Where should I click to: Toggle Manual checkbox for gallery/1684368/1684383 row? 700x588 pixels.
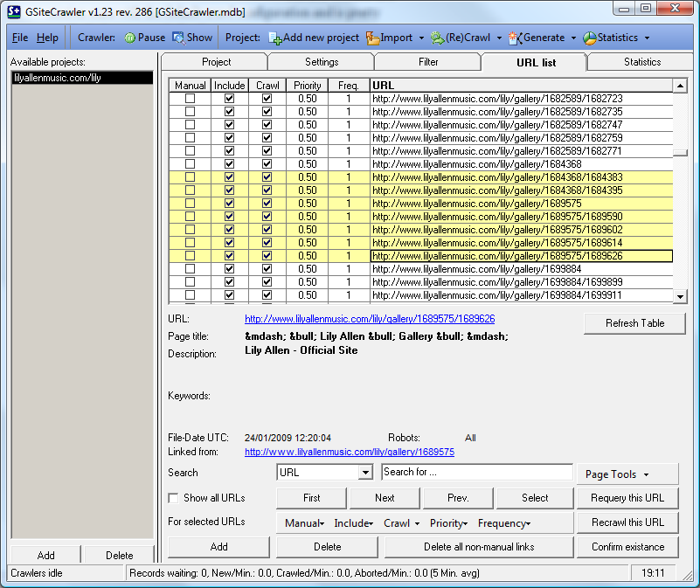coord(191,177)
